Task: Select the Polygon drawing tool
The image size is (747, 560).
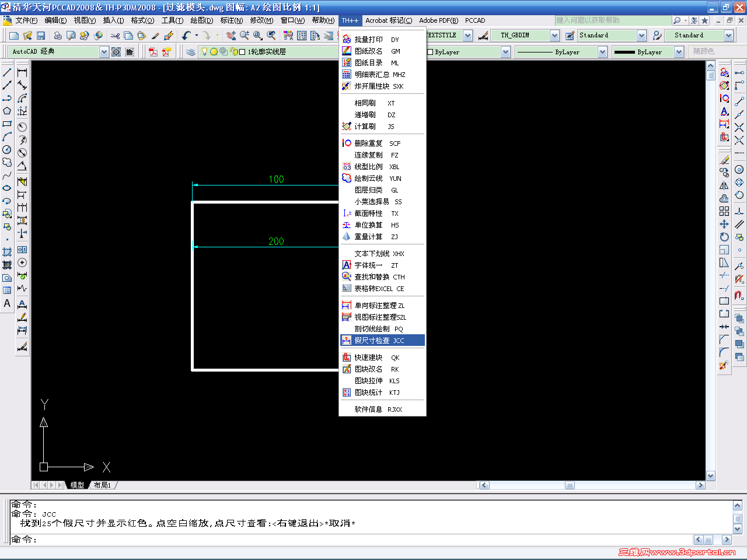Action: pos(7,111)
